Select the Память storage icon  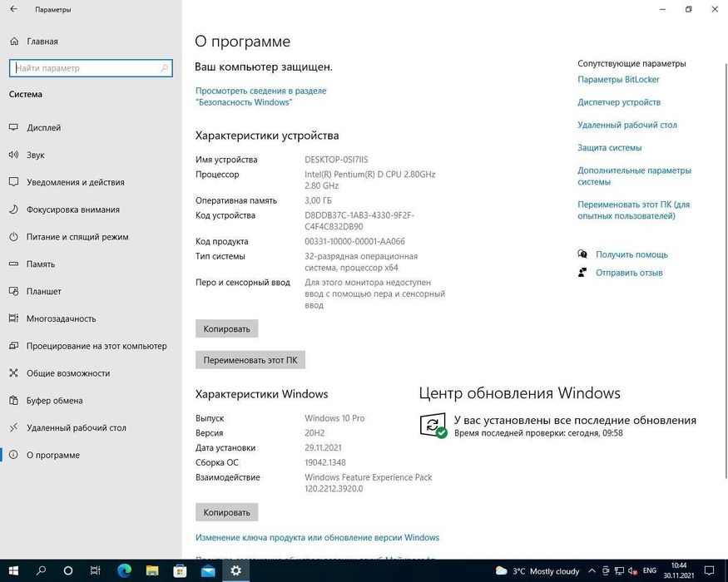point(14,264)
